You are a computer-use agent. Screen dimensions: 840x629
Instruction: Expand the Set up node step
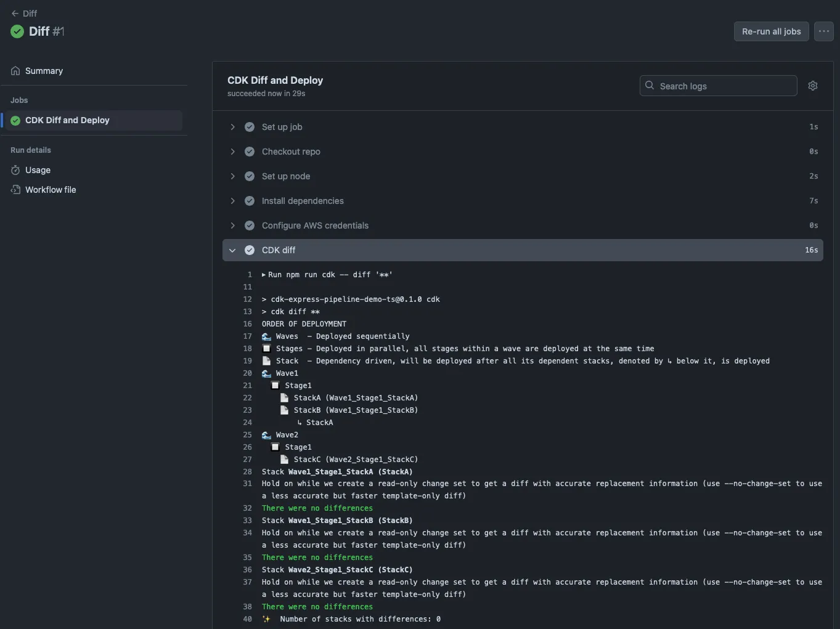point(523,176)
